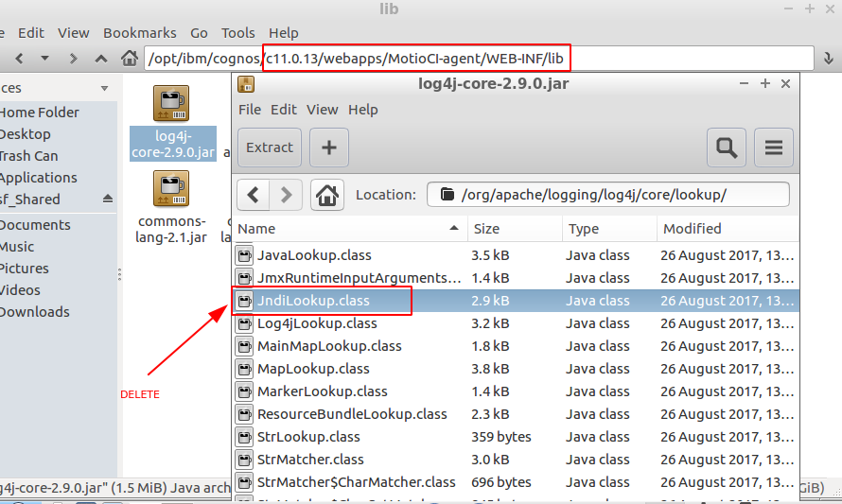Open Edit menu in lib window

(31, 33)
